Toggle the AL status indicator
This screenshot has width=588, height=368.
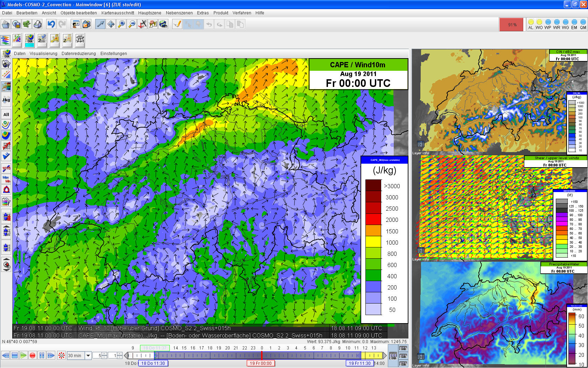click(x=531, y=24)
